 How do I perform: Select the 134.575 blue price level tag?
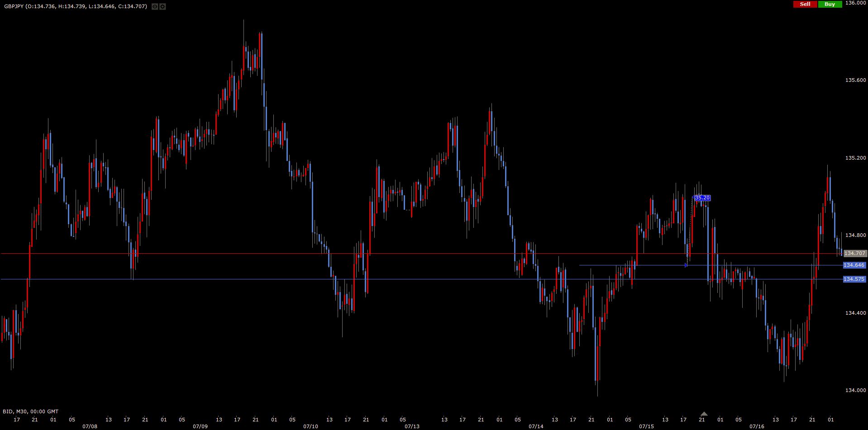854,279
